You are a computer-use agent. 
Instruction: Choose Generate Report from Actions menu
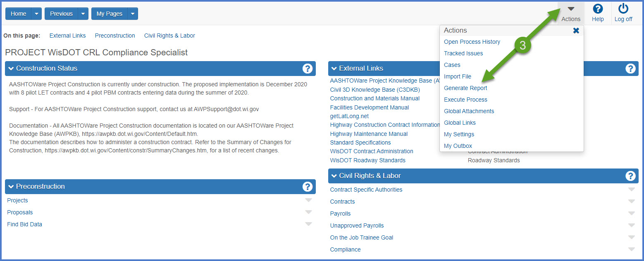pyautogui.click(x=465, y=88)
